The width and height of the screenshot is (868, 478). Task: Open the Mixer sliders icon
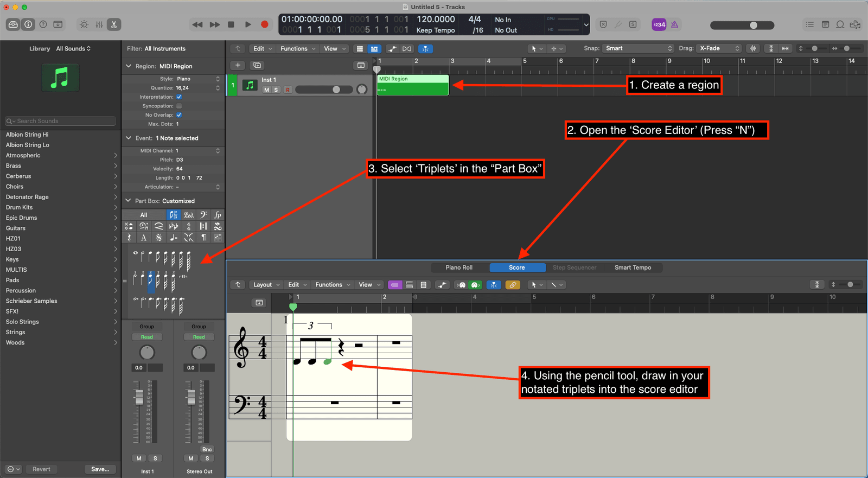click(99, 24)
